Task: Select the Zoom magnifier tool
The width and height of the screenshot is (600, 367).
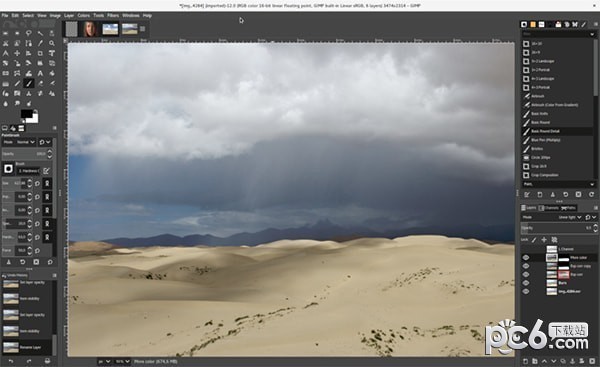Action: (52, 43)
